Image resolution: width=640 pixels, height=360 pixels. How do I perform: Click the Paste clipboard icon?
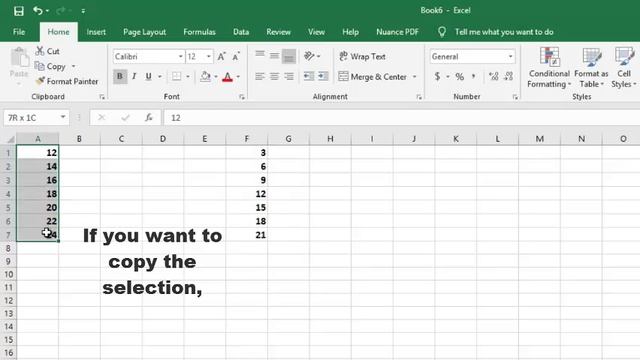(19, 57)
